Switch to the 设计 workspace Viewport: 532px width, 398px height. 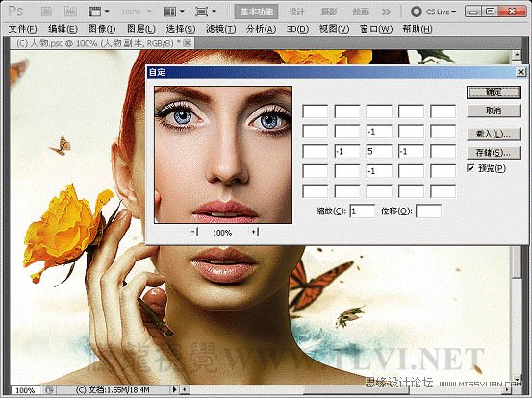(x=296, y=12)
